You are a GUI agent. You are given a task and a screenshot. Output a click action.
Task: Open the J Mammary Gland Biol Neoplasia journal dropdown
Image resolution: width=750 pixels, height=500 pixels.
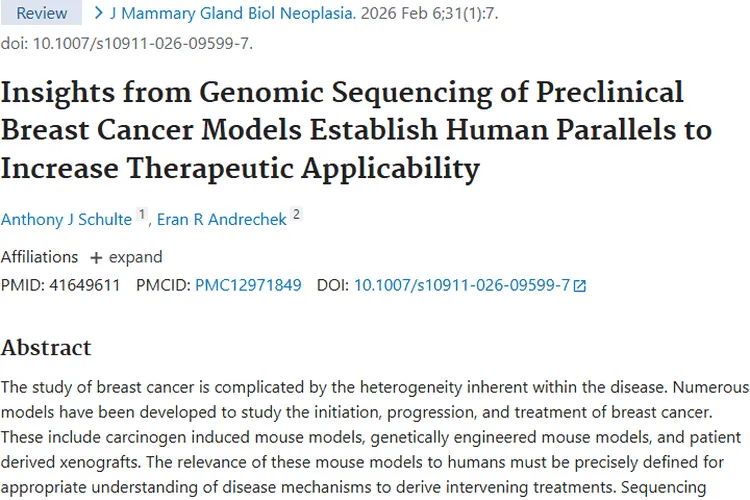pyautogui.click(x=231, y=13)
